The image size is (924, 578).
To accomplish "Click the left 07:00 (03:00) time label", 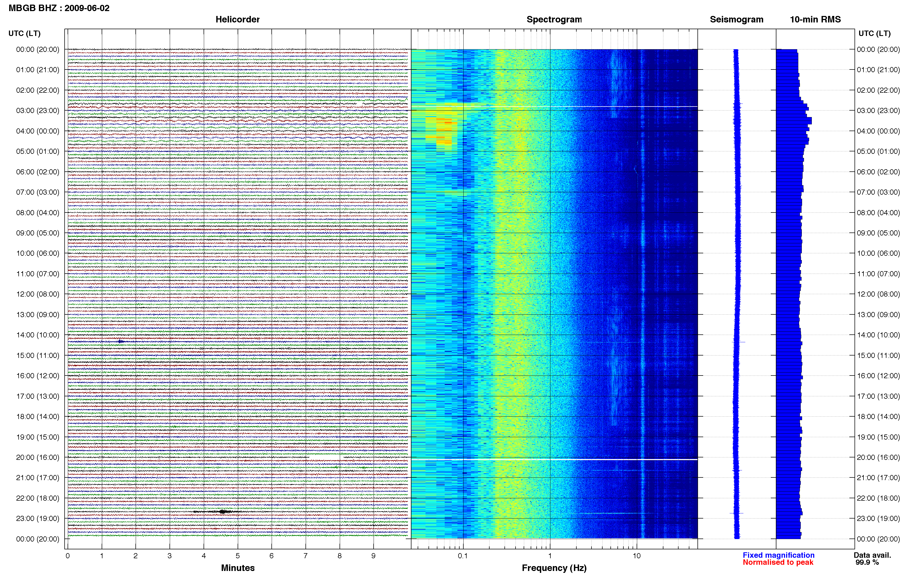I will click(38, 192).
